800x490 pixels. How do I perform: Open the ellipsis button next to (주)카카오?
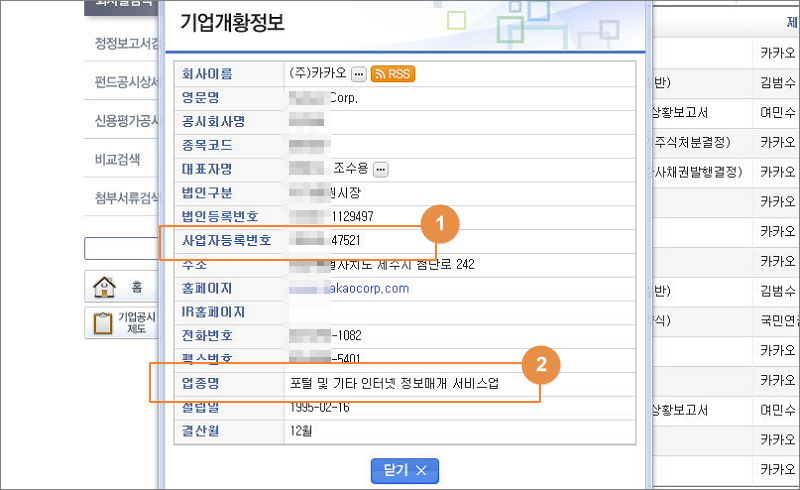359,75
